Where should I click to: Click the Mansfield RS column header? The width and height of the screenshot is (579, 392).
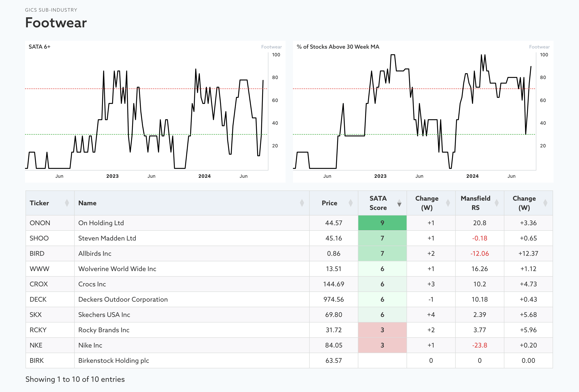click(x=480, y=203)
